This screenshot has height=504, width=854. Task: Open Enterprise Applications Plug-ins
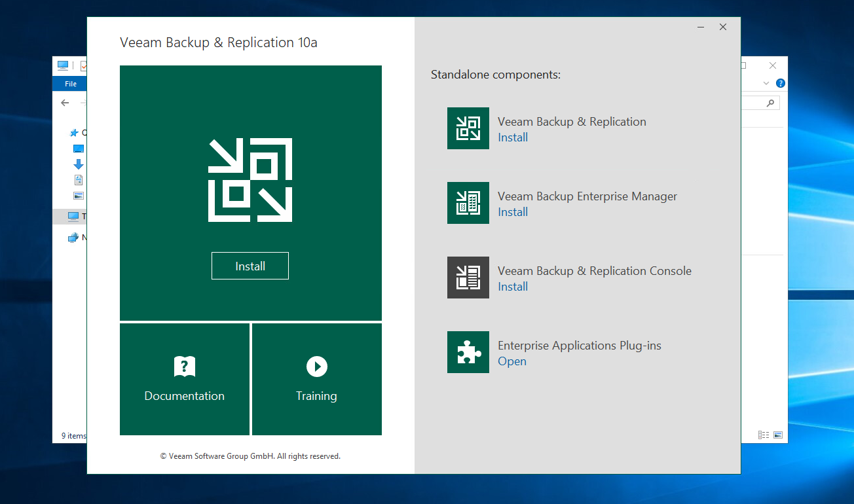(x=512, y=361)
